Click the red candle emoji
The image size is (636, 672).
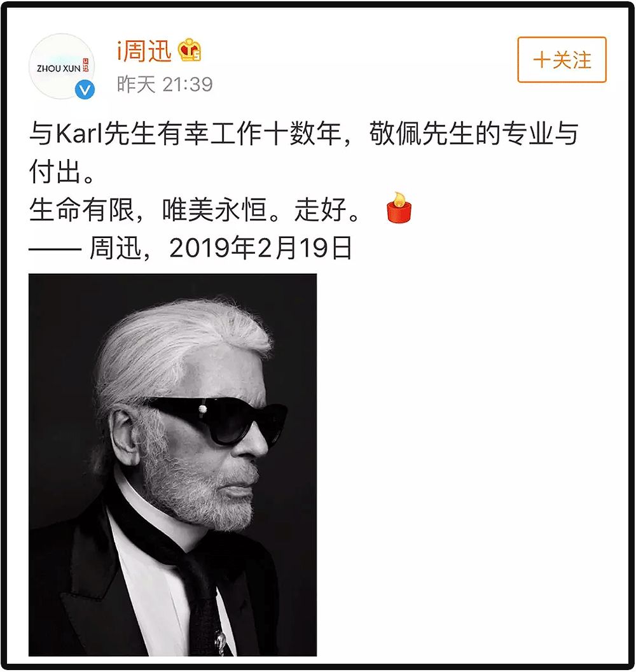click(x=399, y=207)
